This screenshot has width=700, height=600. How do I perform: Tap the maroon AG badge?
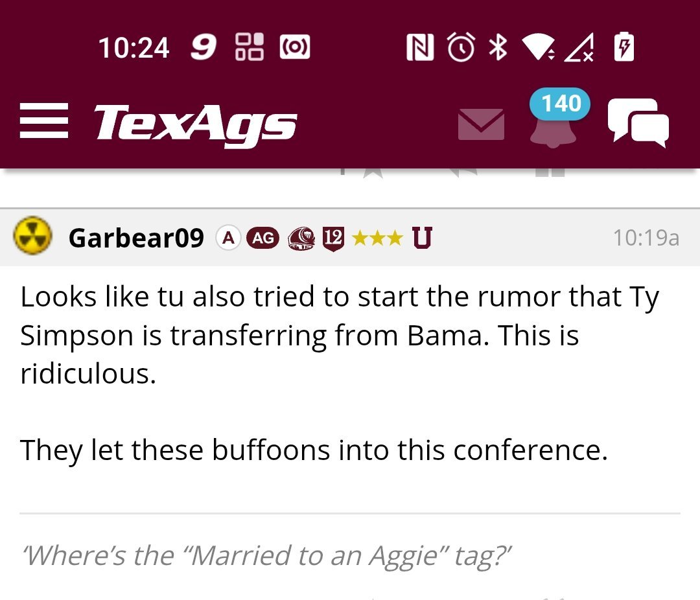tap(262, 238)
